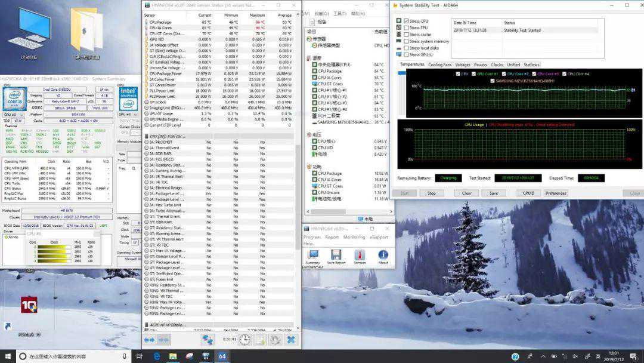Open Microsoft Edge from the taskbar
This screenshot has width=644, height=363.
157,356
